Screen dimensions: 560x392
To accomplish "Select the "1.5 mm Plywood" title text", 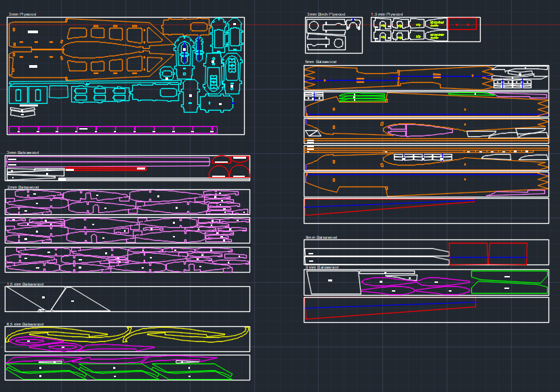I will pos(386,14).
